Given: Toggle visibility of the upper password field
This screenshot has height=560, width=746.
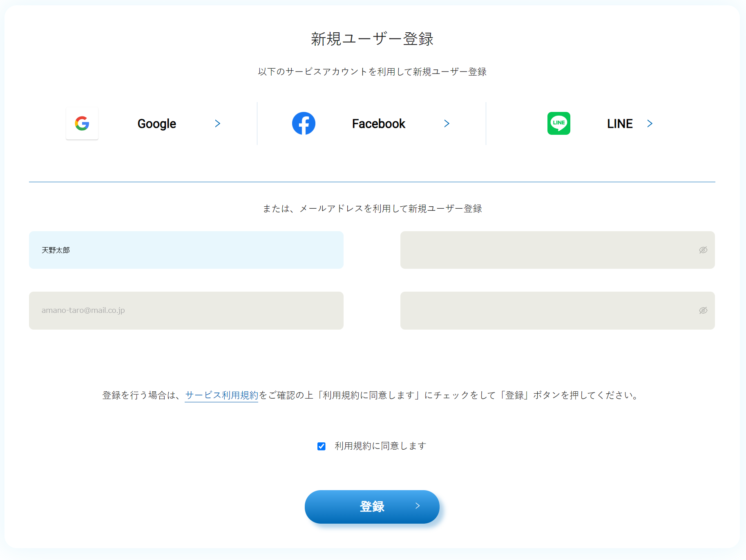Looking at the screenshot, I should (703, 250).
